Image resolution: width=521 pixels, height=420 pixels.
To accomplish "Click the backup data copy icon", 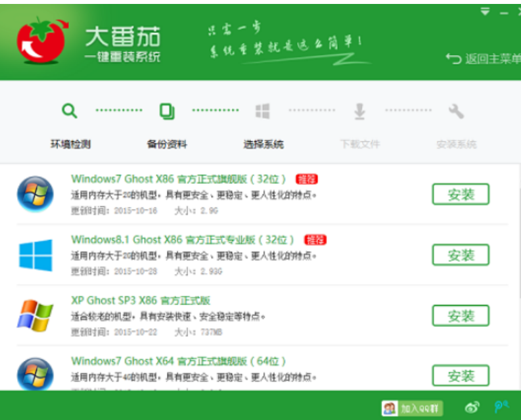I will point(167,111).
